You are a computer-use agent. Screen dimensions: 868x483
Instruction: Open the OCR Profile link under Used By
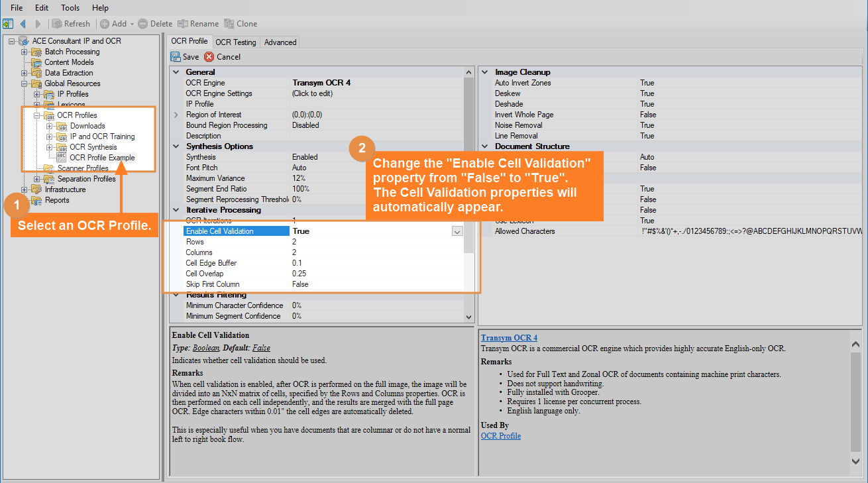(x=500, y=436)
